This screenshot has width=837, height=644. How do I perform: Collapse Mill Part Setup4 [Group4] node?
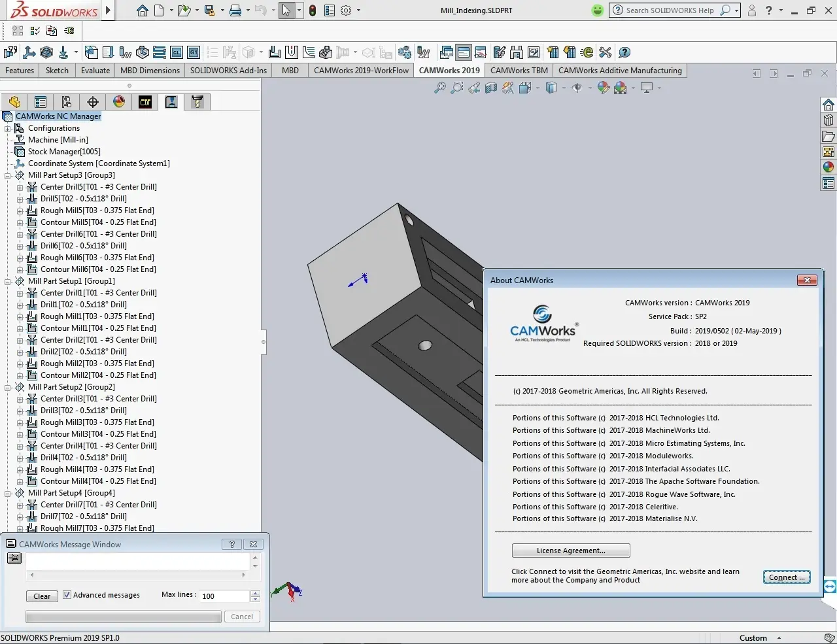point(8,493)
